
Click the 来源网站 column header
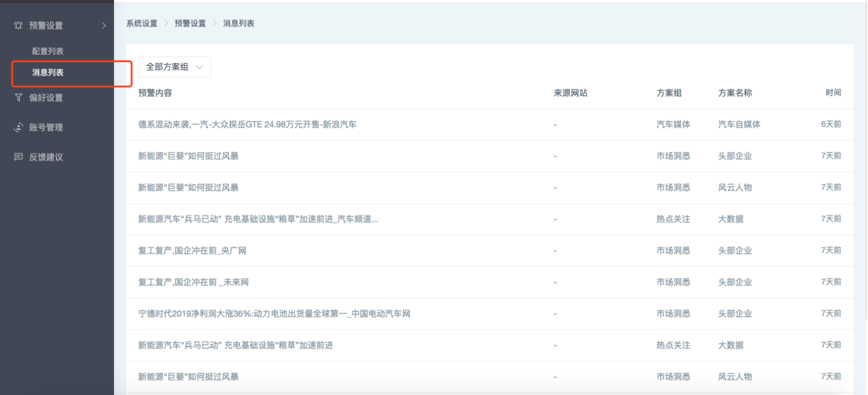[570, 93]
